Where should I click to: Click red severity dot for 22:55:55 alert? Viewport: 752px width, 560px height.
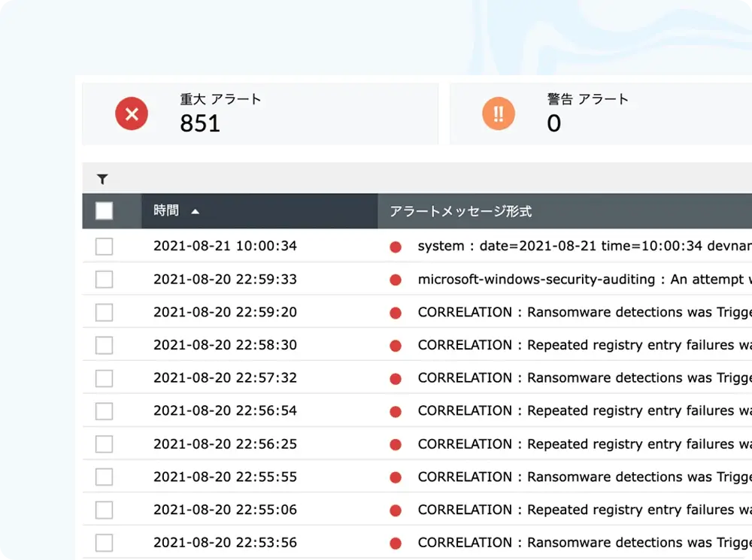(x=396, y=477)
